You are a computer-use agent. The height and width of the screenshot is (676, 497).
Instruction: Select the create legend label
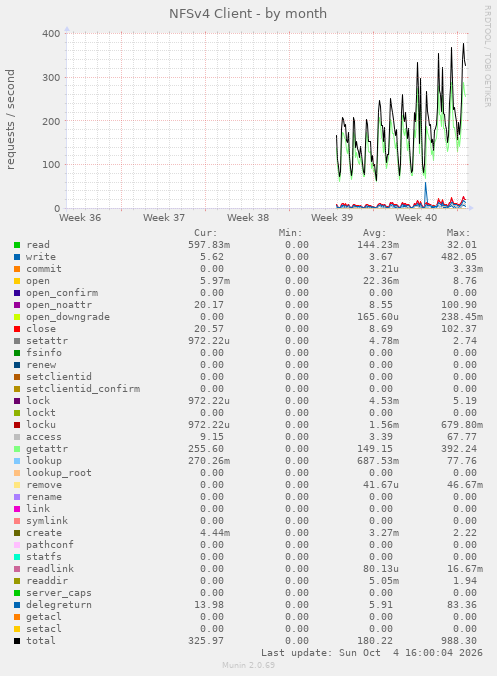click(44, 533)
